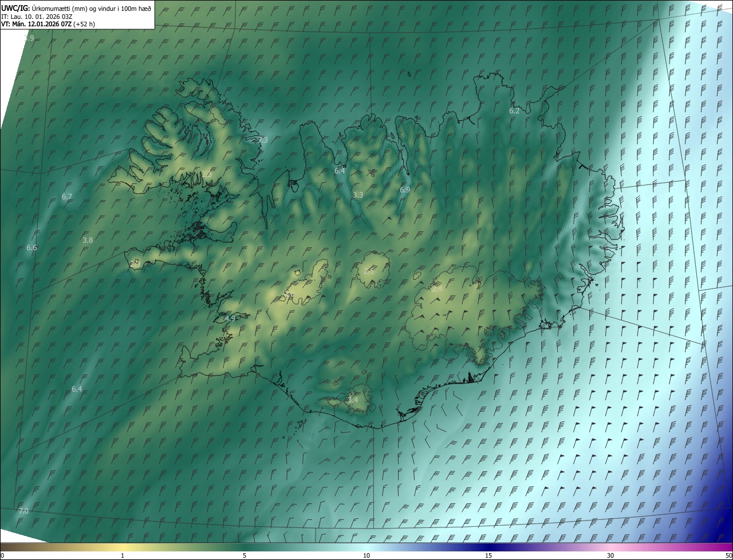The height and width of the screenshot is (560, 733).
Task: Click the 4.9 value on the west coast
Action: (x=230, y=318)
